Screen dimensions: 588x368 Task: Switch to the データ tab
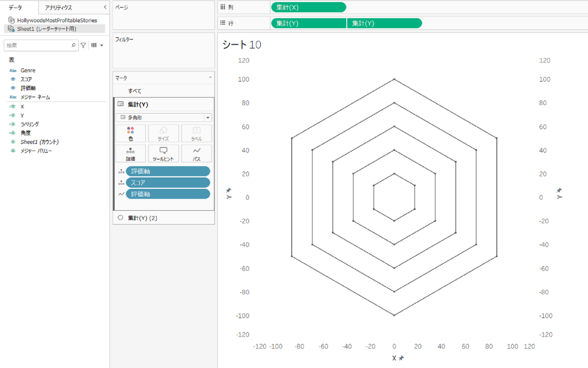click(15, 7)
